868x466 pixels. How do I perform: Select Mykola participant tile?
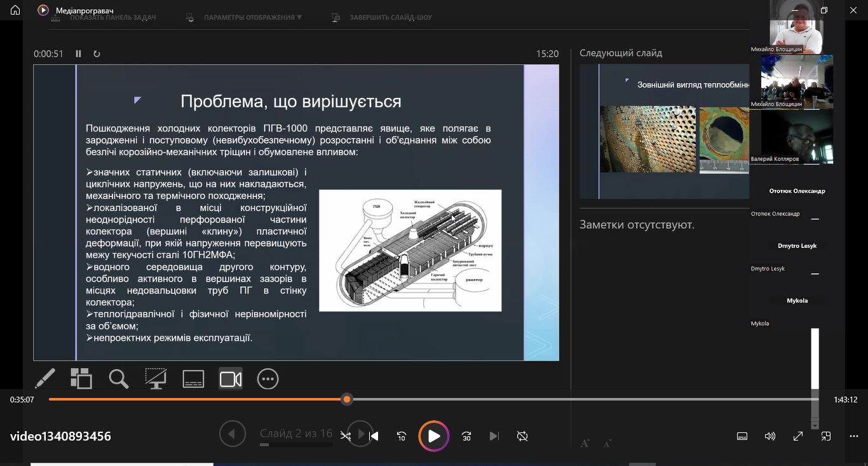coord(797,301)
